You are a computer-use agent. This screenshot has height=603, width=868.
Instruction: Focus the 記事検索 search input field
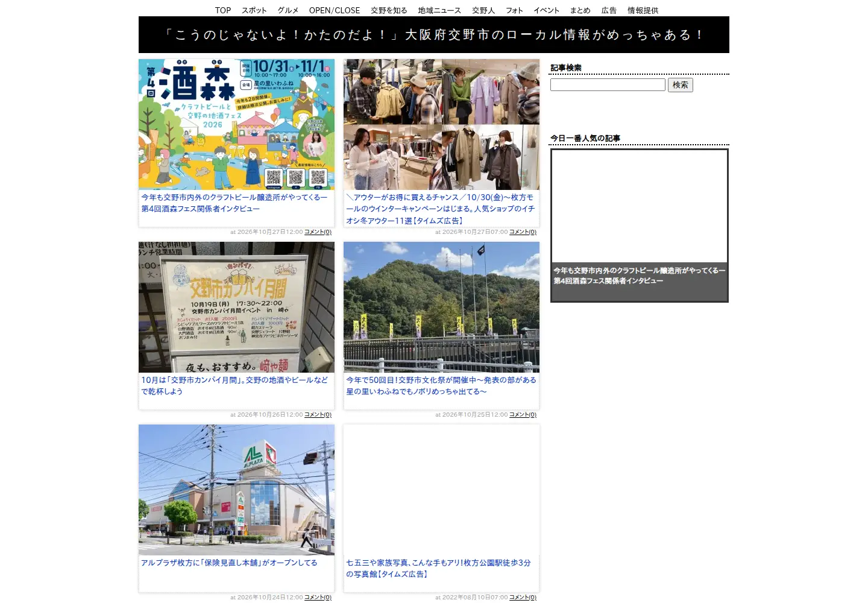(x=608, y=85)
